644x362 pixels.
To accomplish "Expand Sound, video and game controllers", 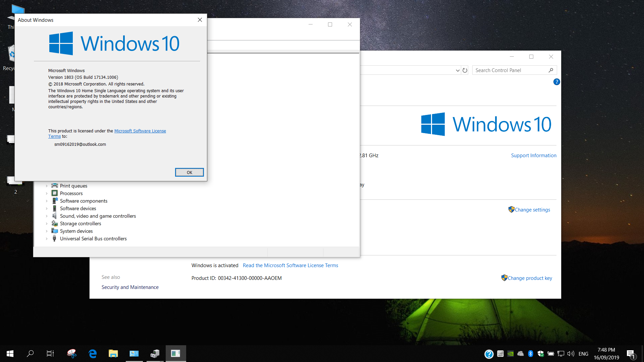I will click(x=47, y=216).
